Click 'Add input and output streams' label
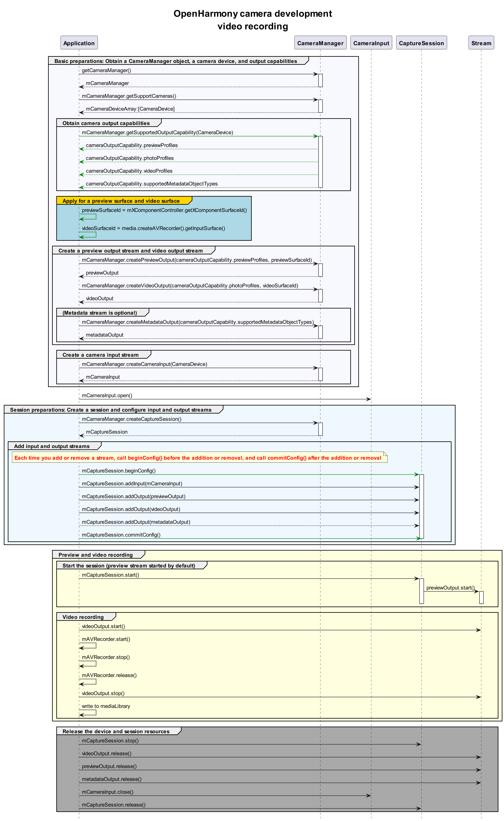The width and height of the screenshot is (504, 821). 52,447
